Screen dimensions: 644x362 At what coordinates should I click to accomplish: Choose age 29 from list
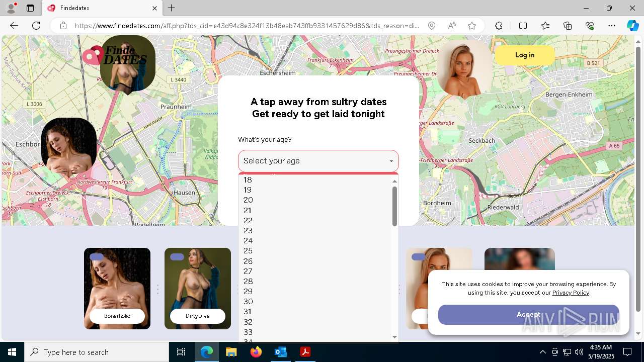[315, 292]
